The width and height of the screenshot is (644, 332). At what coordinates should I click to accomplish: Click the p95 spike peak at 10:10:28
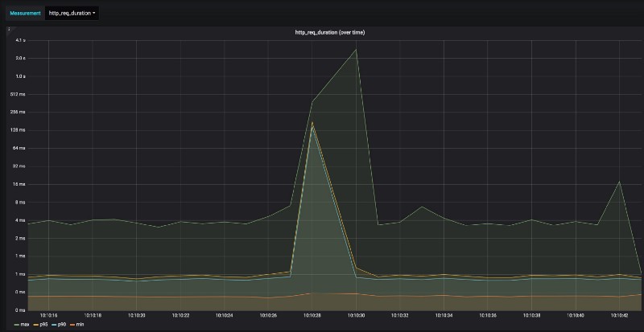(312, 122)
